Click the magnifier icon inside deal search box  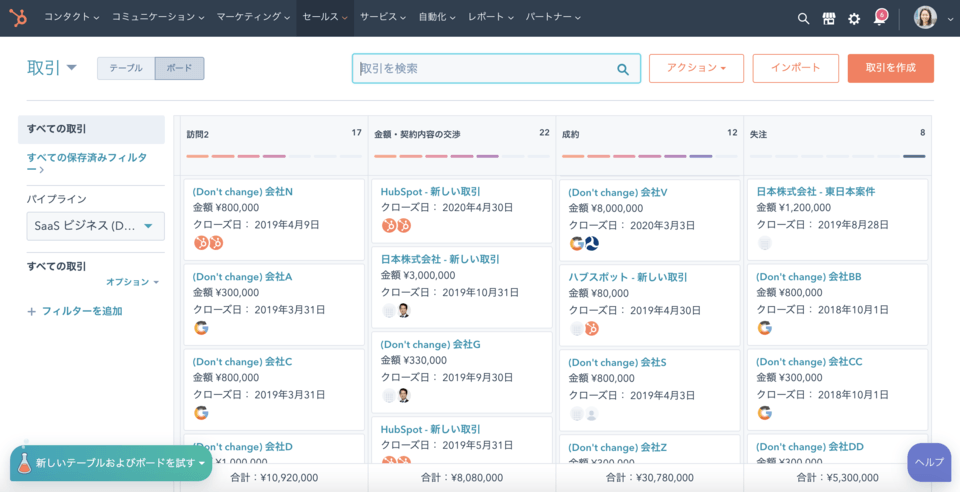pos(623,69)
